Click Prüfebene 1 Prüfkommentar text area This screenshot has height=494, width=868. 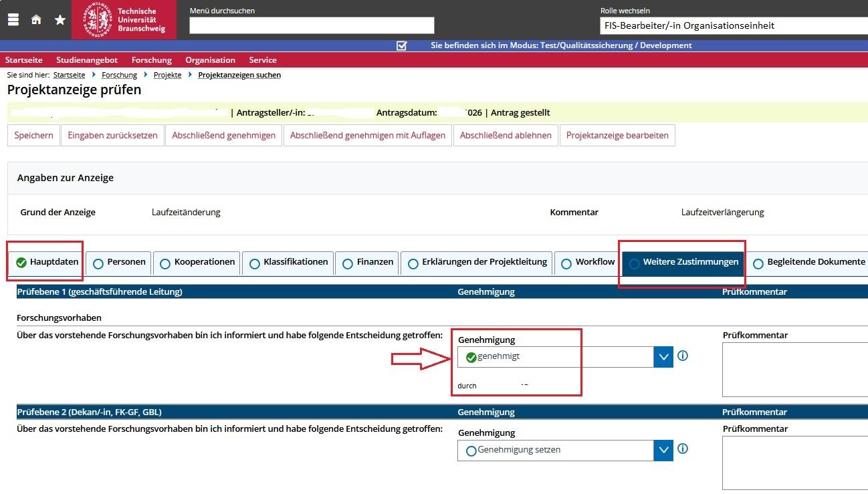pos(795,370)
